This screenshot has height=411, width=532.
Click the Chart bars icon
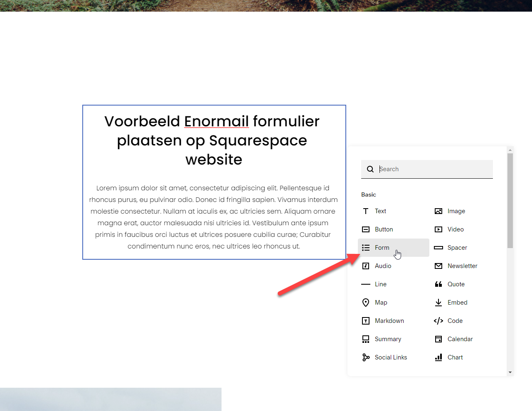438,357
